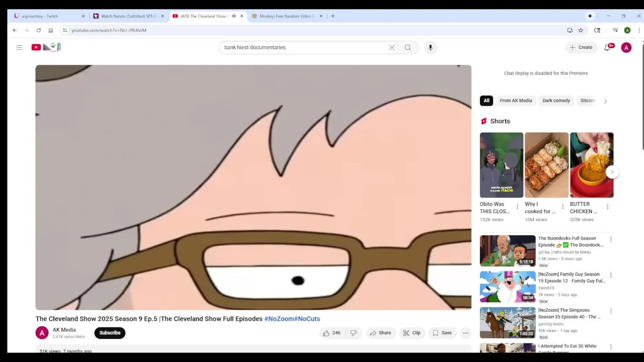Play the BUTTER CHICKEN short thumbnail
Image resolution: width=644 pixels, height=362 pixels.
tap(592, 165)
